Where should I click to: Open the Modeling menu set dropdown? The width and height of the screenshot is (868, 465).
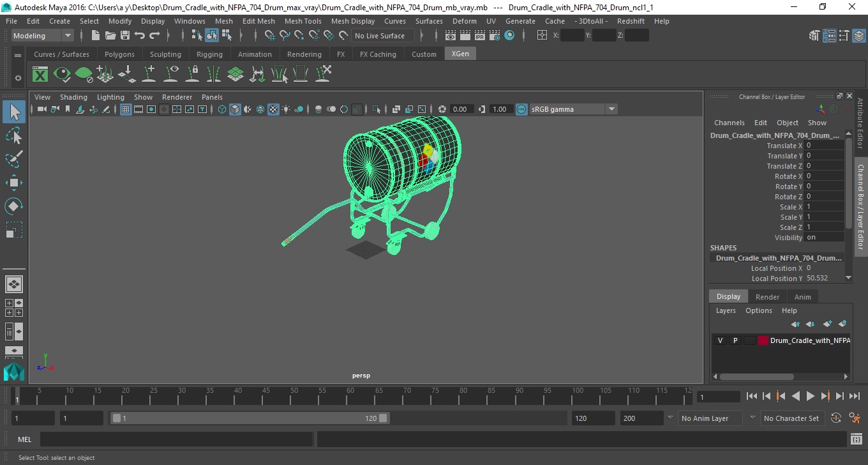click(x=43, y=36)
